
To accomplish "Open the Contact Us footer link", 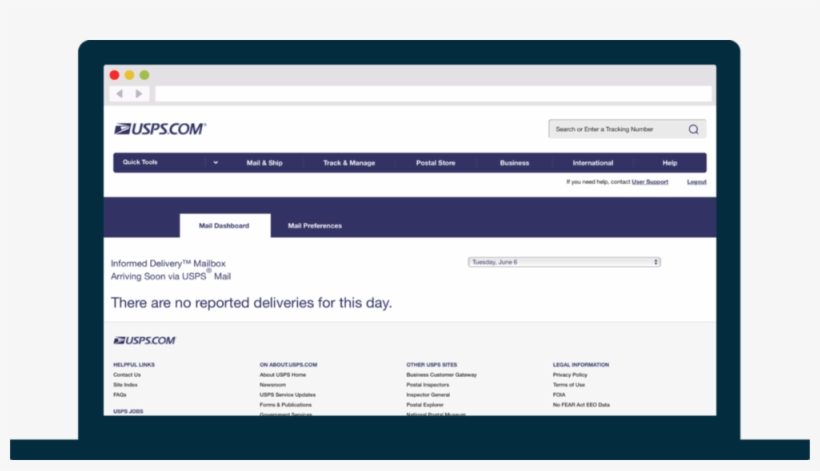I will click(127, 375).
